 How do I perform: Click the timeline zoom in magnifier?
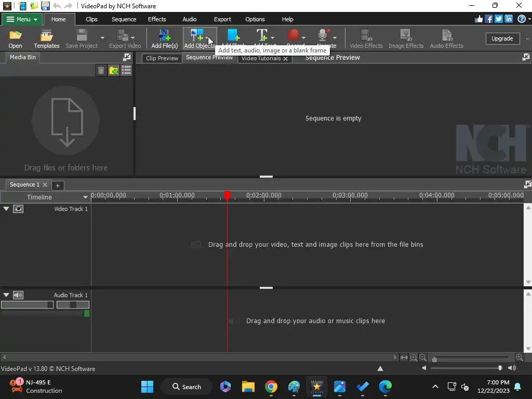coord(519,357)
